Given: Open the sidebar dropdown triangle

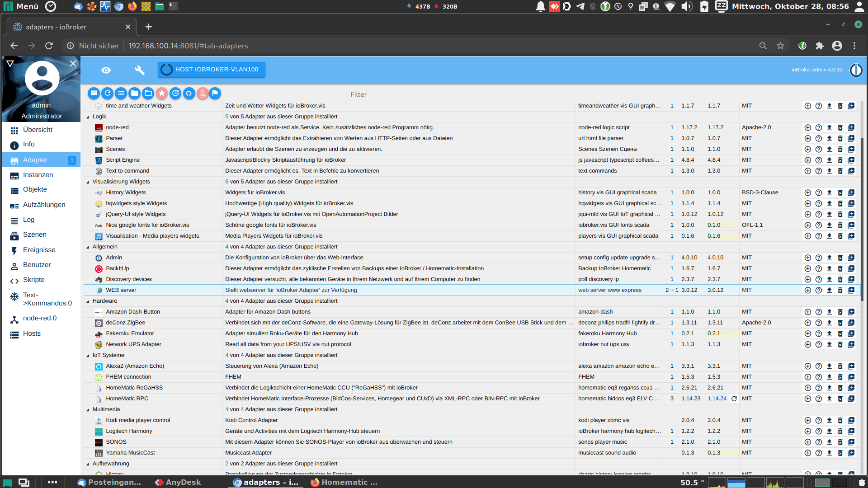Looking at the screenshot, I should [10, 64].
